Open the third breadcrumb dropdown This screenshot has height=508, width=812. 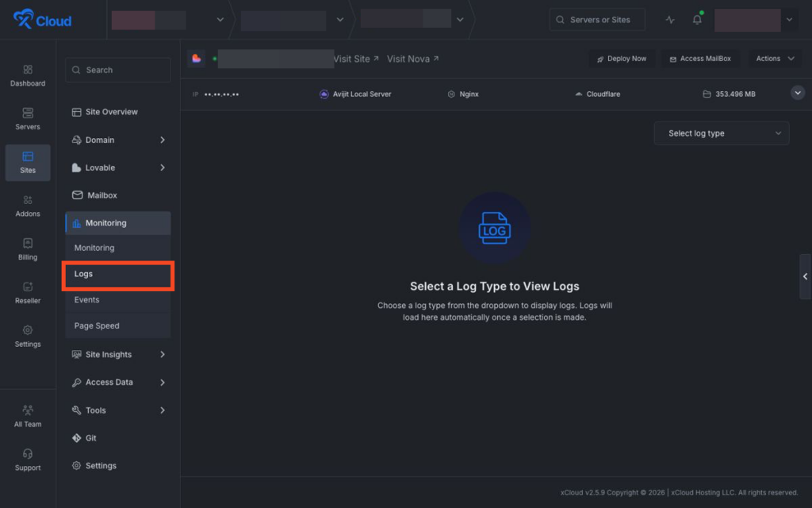(460, 20)
